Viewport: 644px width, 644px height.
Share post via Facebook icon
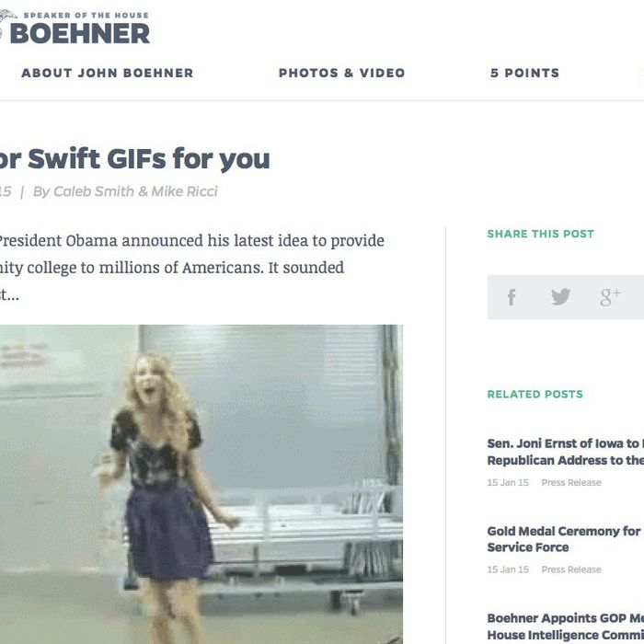512,297
